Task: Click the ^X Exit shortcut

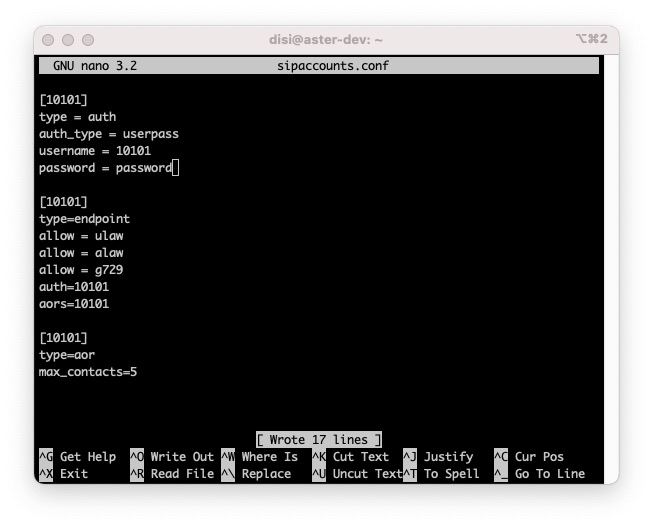Action: pos(64,474)
